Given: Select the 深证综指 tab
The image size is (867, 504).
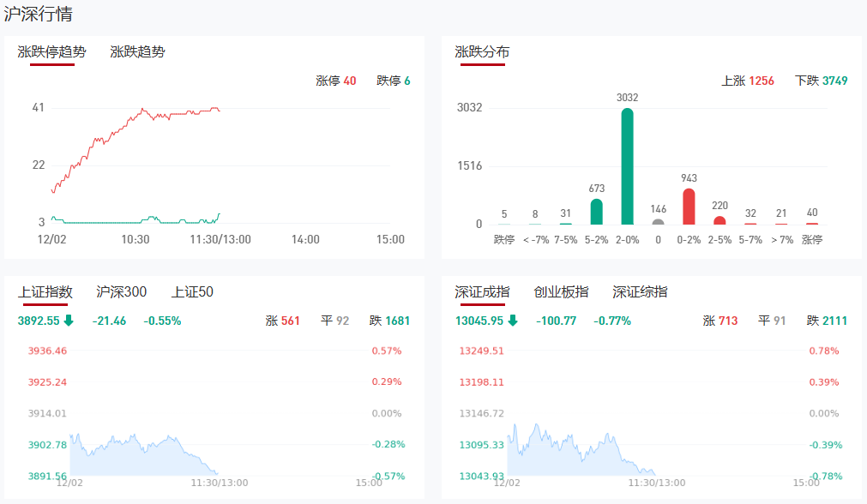Looking at the screenshot, I should coord(640,292).
